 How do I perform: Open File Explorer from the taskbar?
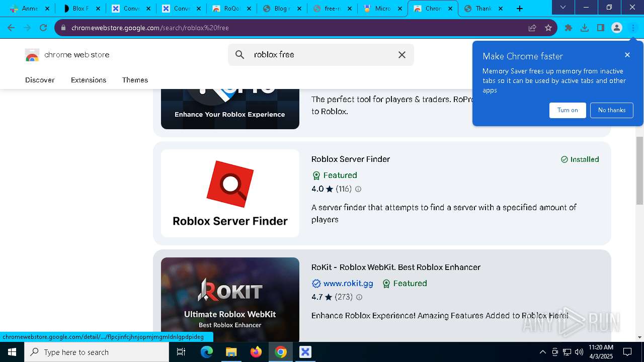tap(231, 352)
